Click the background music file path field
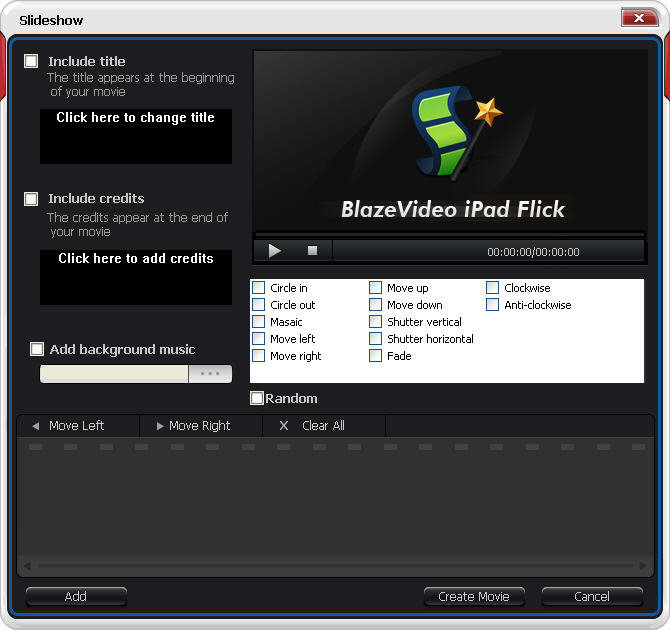670x630 pixels. [114, 374]
